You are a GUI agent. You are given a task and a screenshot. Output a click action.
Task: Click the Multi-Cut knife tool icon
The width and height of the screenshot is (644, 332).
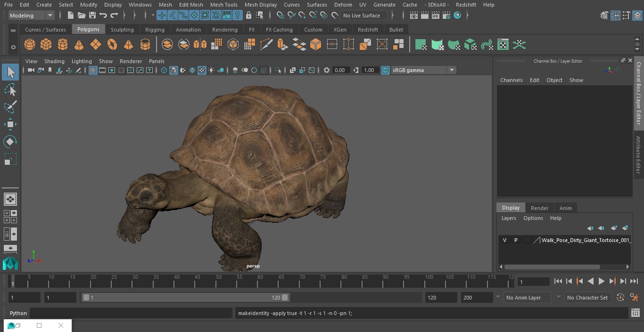coord(266,45)
